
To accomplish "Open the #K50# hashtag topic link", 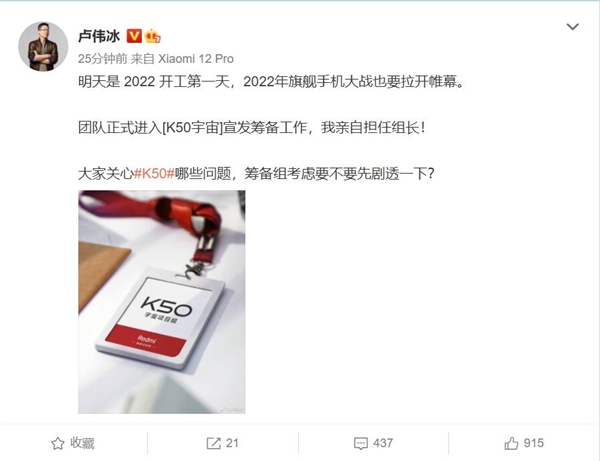I will [x=154, y=174].
